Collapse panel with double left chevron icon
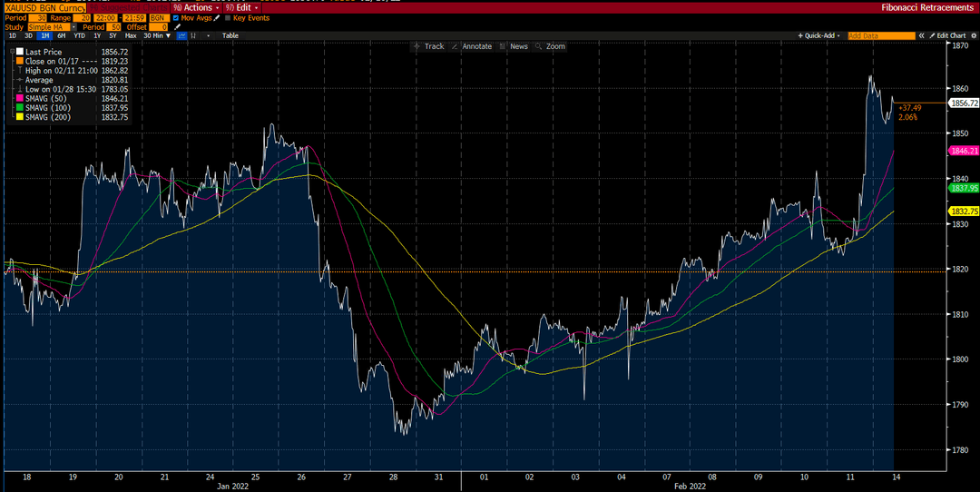The height and width of the screenshot is (492, 980). pyautogui.click(x=921, y=35)
